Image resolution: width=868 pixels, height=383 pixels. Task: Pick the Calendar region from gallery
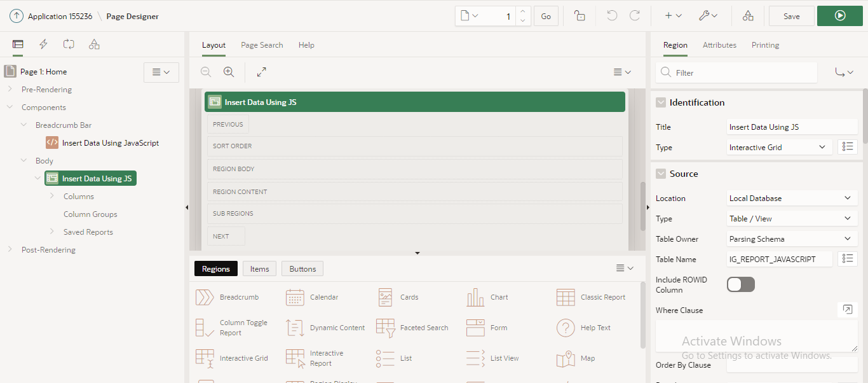311,297
